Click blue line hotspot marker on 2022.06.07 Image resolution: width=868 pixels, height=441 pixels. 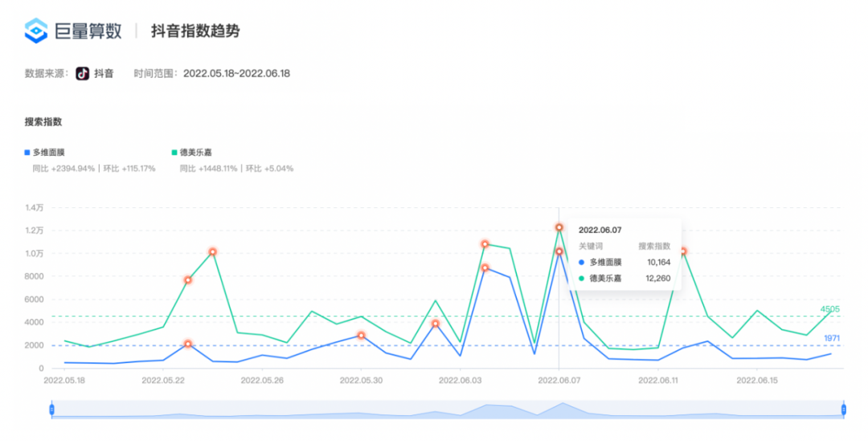point(559,251)
